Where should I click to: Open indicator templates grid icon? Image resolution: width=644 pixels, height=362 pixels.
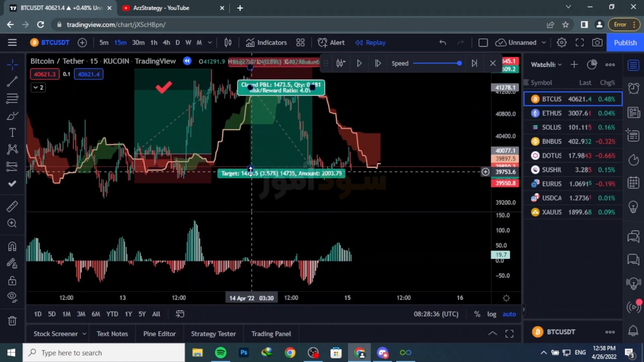tap(300, 43)
